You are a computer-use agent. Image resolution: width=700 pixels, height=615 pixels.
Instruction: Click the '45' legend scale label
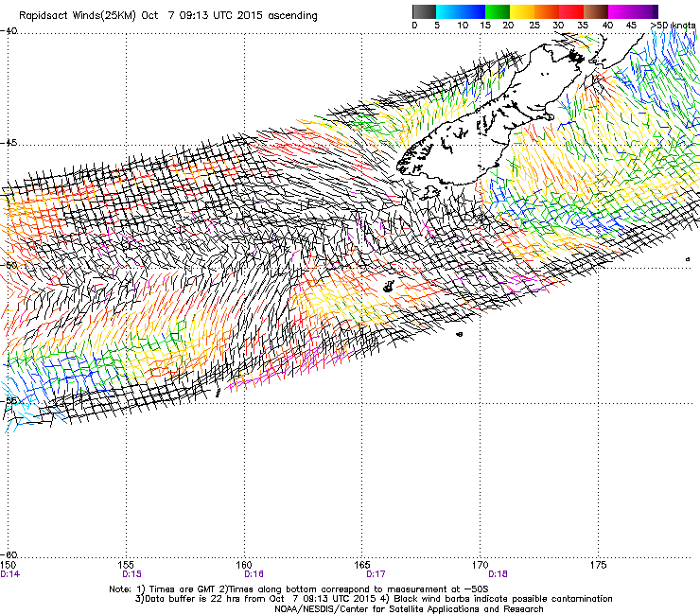point(631,26)
